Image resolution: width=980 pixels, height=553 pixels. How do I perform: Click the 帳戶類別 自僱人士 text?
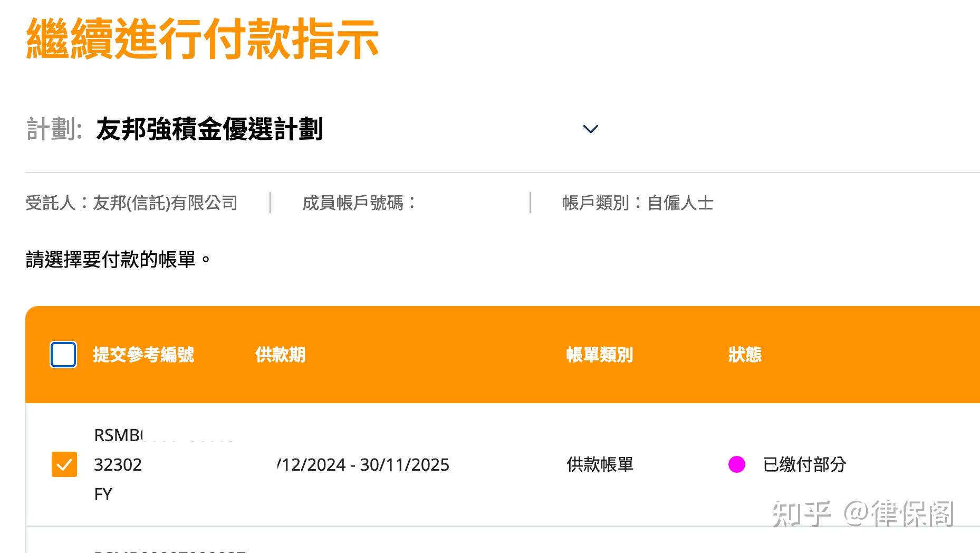(638, 203)
